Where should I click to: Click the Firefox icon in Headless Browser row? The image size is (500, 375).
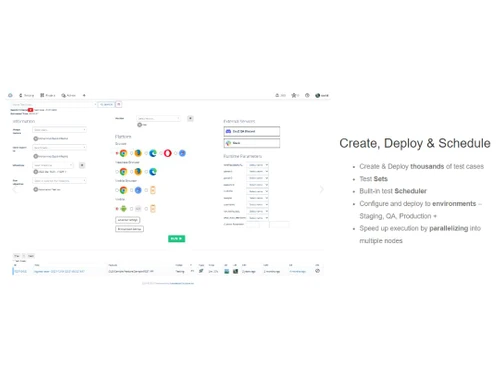138,172
